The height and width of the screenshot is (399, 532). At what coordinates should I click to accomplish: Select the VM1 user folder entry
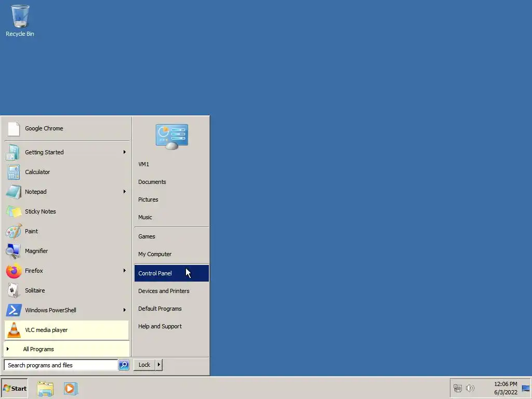171,164
